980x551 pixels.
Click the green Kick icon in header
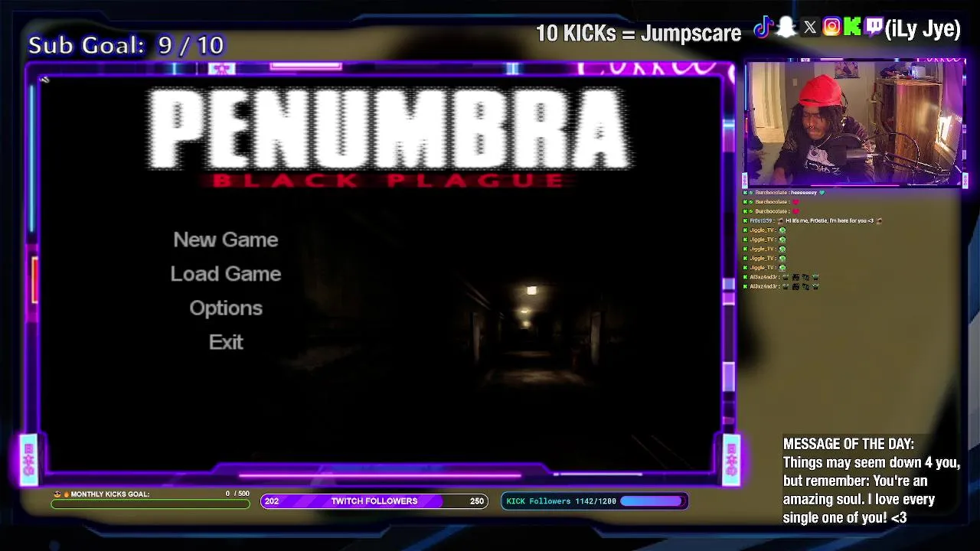(x=852, y=28)
